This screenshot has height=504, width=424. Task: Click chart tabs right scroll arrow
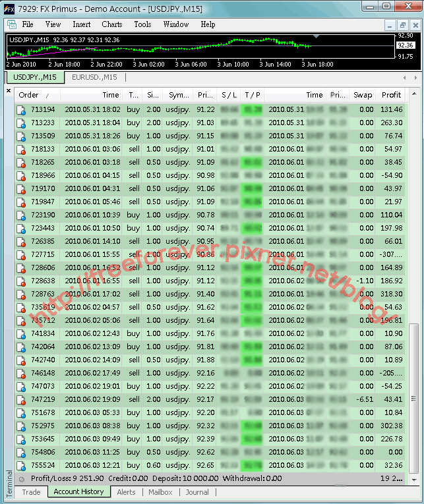click(x=415, y=78)
